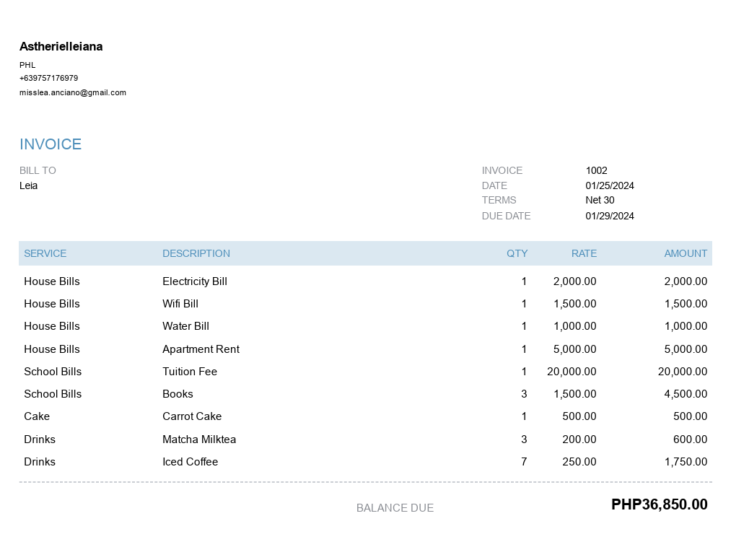Select the Electricity Bill description
Viewport: 731px width, 560px height.
pos(195,281)
